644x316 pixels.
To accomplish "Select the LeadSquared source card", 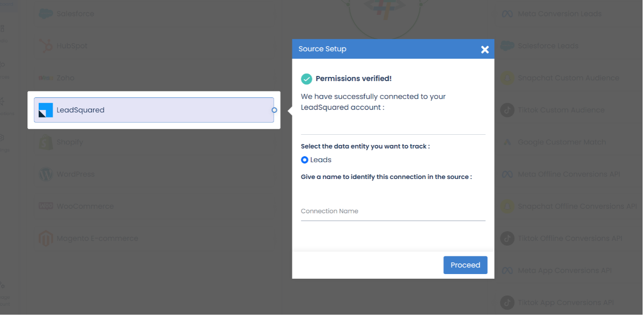I will coord(154,110).
